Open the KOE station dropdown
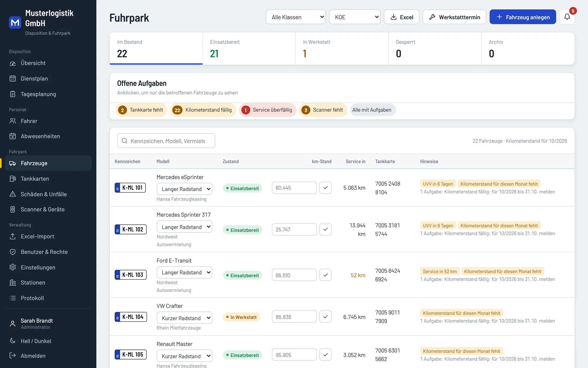This screenshot has width=588, height=368. (x=355, y=17)
